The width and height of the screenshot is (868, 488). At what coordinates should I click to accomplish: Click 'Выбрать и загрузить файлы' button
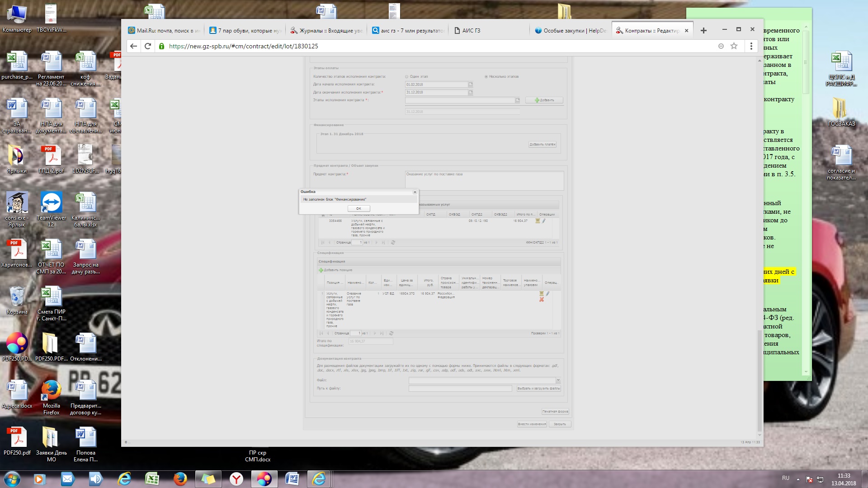pos(538,389)
